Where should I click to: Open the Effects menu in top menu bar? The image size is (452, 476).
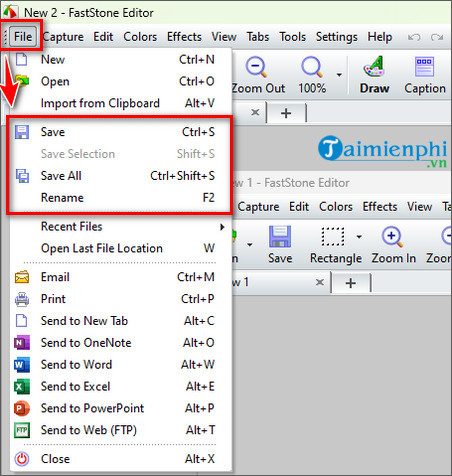click(184, 37)
